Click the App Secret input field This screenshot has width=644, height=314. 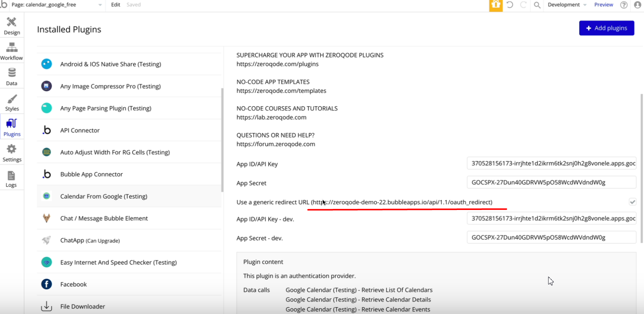[x=551, y=183]
